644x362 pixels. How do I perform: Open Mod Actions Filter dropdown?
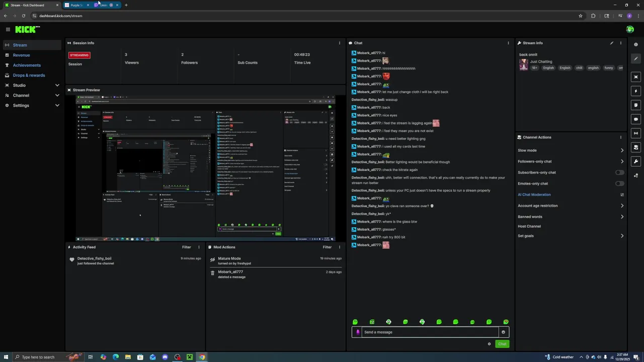327,247
